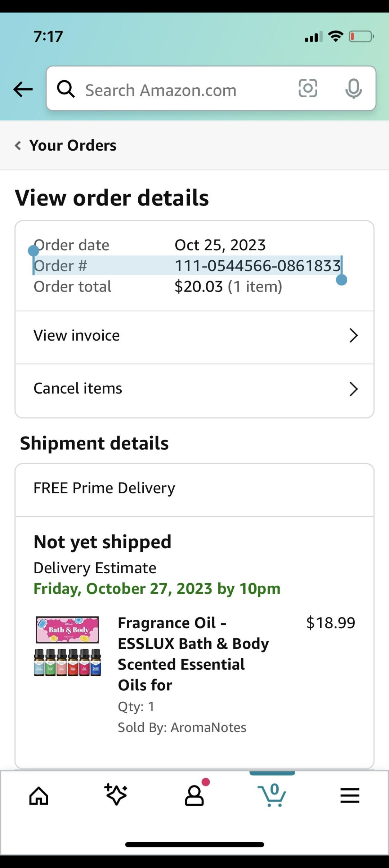Open the sparkle AI assistant icon
389x868 pixels.
116,794
